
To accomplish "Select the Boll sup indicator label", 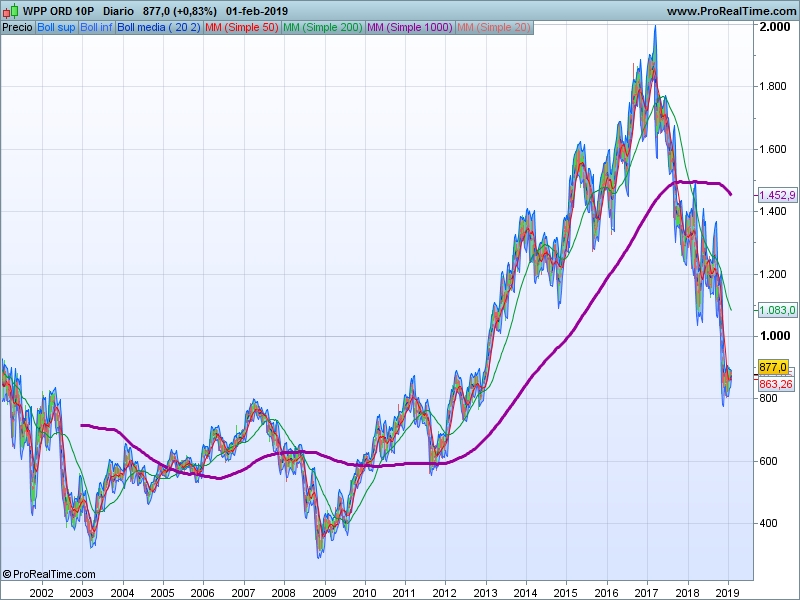I will click(56, 28).
